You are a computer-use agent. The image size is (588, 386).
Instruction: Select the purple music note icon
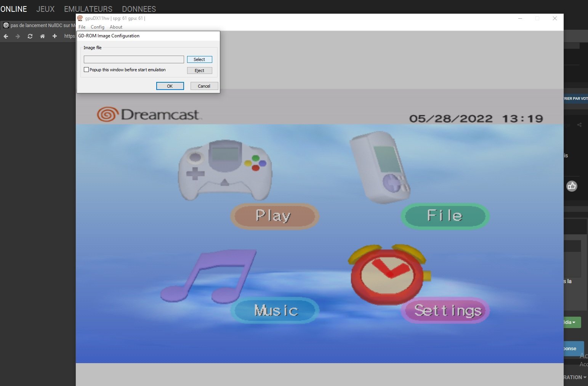pos(208,276)
